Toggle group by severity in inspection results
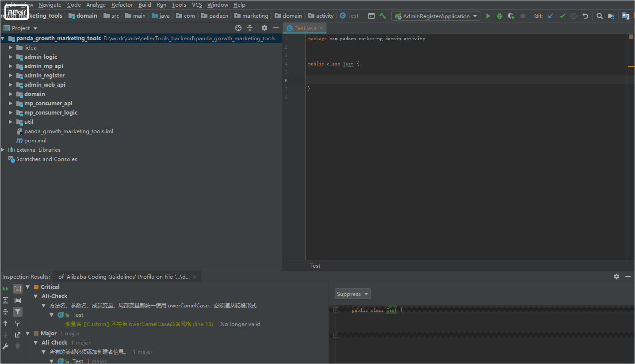Image resolution: width=635 pixels, height=364 pixels. (18, 289)
